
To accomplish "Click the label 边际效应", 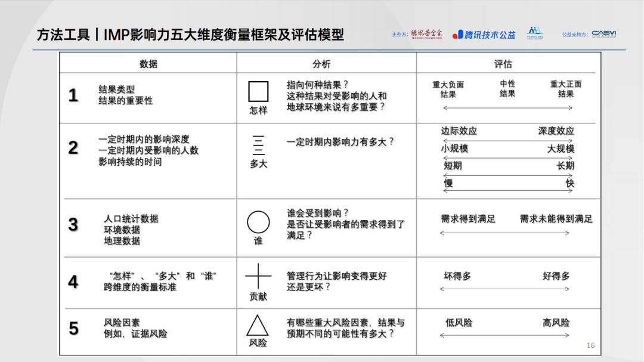I will pyautogui.click(x=459, y=131).
